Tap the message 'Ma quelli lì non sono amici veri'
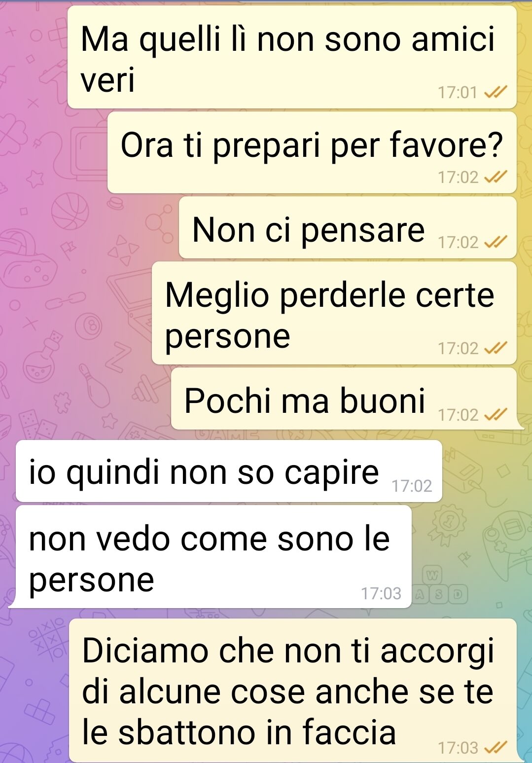 (292, 57)
